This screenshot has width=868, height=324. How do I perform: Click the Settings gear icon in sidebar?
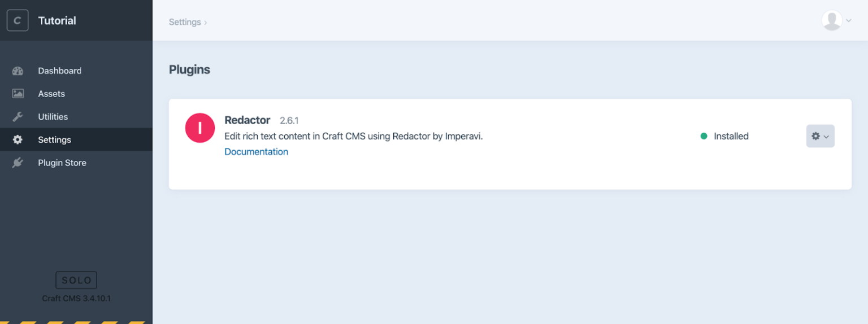click(x=18, y=140)
